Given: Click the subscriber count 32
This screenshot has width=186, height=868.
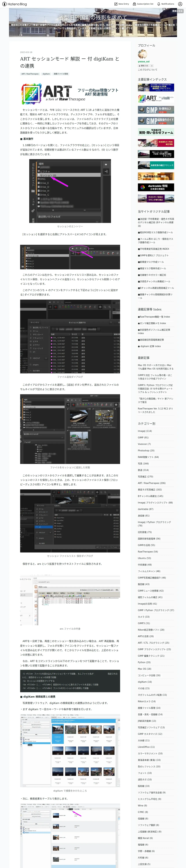Looking at the screenshot, I should pos(152,66).
